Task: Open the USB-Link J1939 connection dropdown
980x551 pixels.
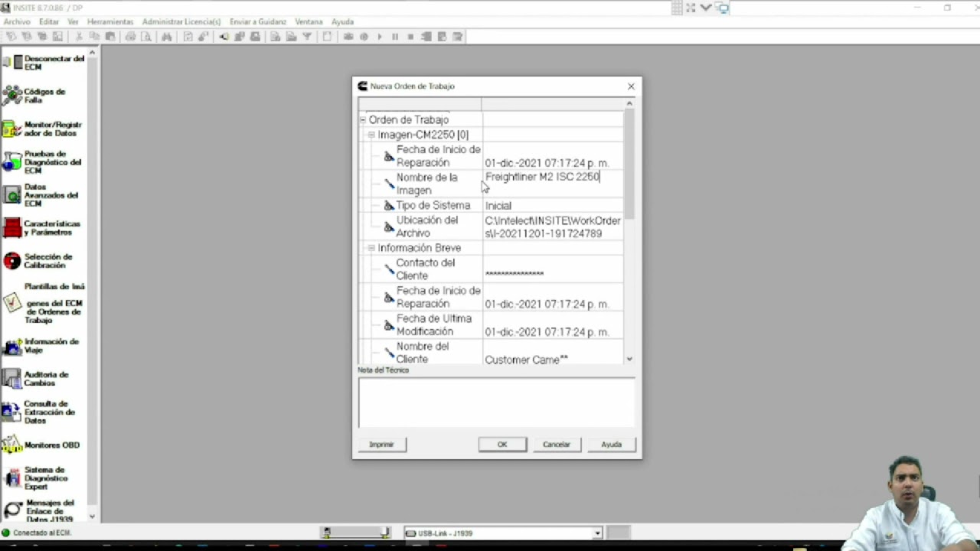Action: pyautogui.click(x=597, y=533)
